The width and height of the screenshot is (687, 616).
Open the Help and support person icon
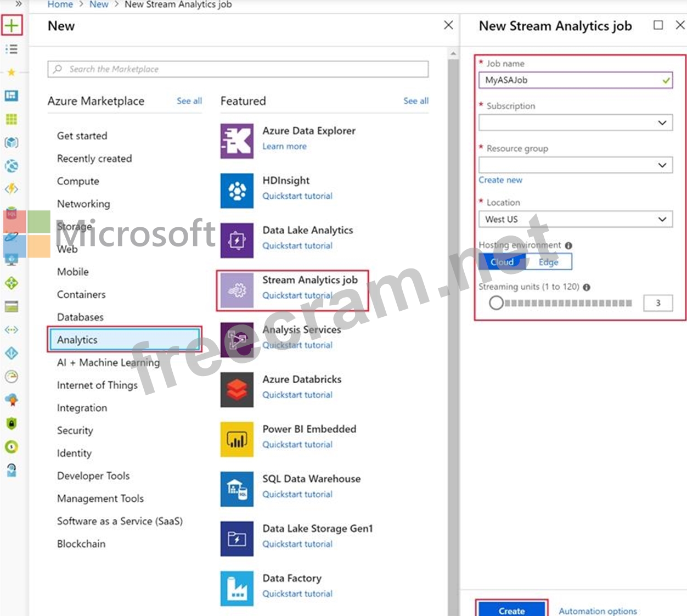(x=12, y=470)
